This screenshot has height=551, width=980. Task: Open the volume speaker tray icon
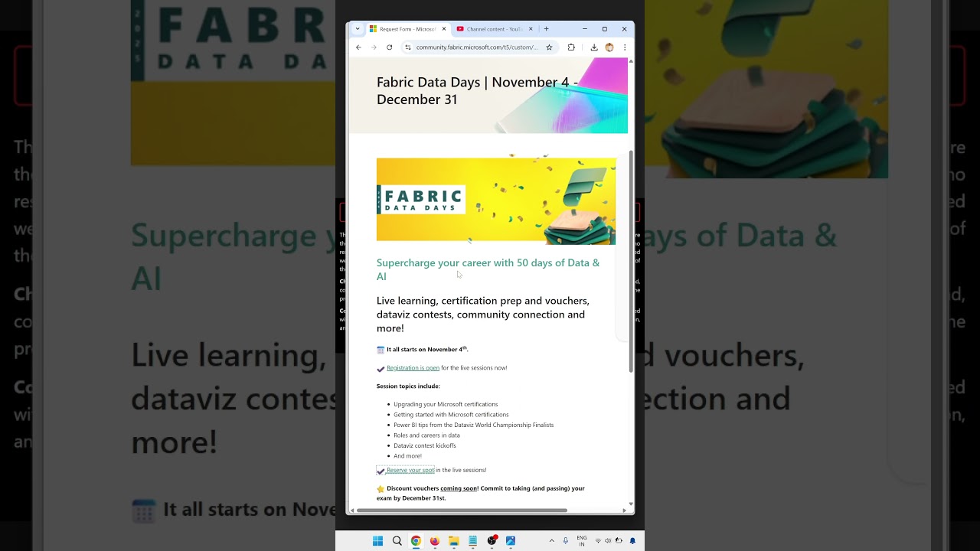click(608, 541)
